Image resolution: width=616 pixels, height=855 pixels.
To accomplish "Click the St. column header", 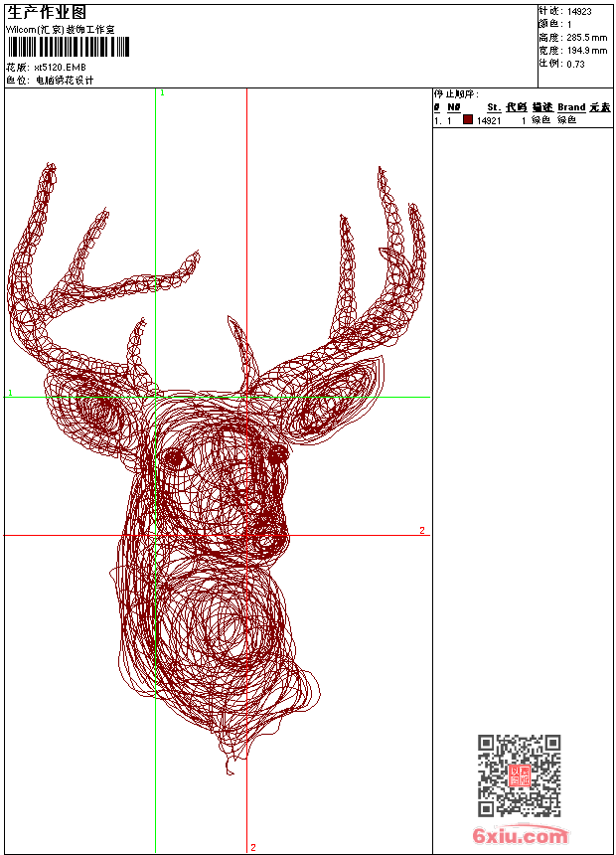I will [x=493, y=107].
